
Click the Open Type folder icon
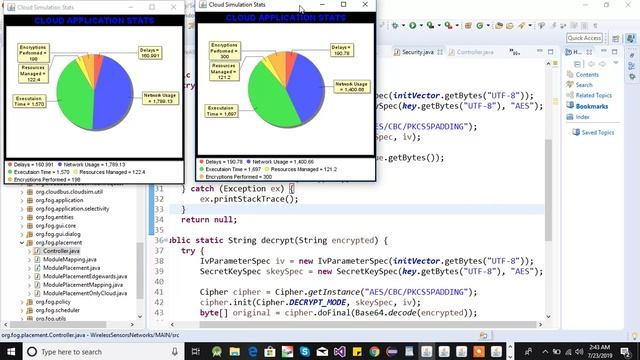[x=499, y=25]
